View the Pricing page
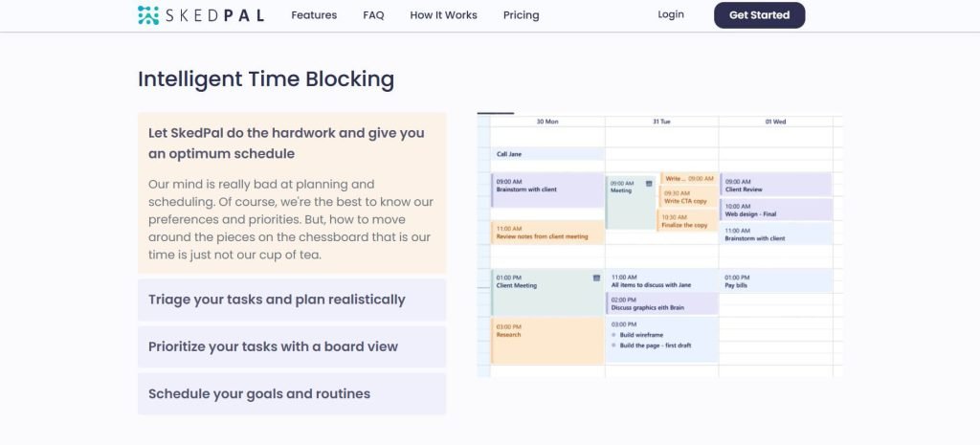The width and height of the screenshot is (980, 445). [x=521, y=15]
